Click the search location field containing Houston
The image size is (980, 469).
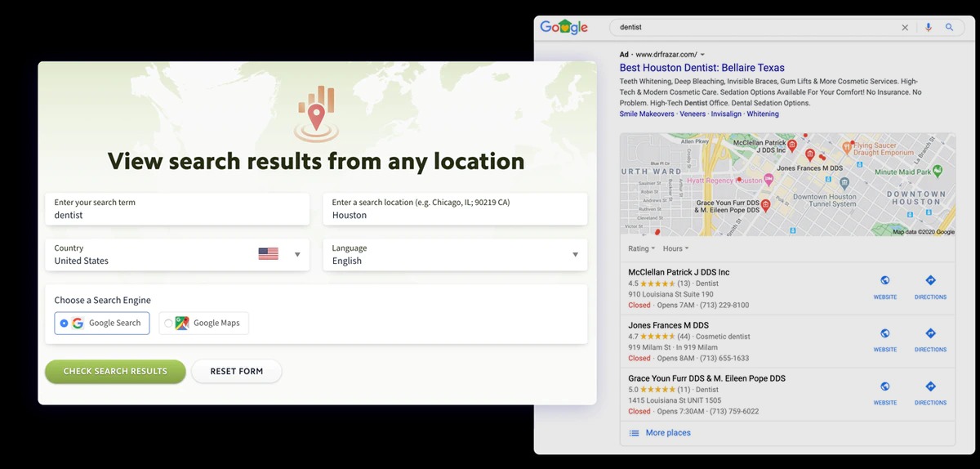(456, 209)
